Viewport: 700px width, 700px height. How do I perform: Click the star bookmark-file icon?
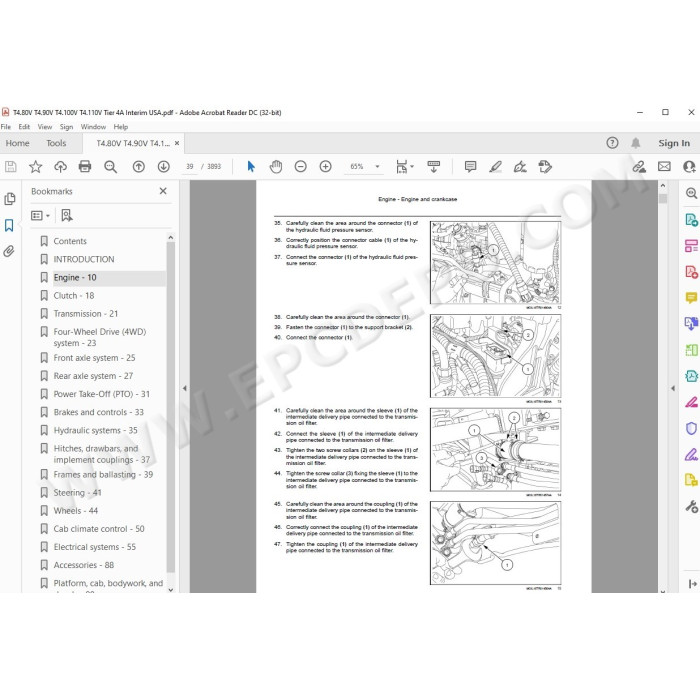click(35, 167)
